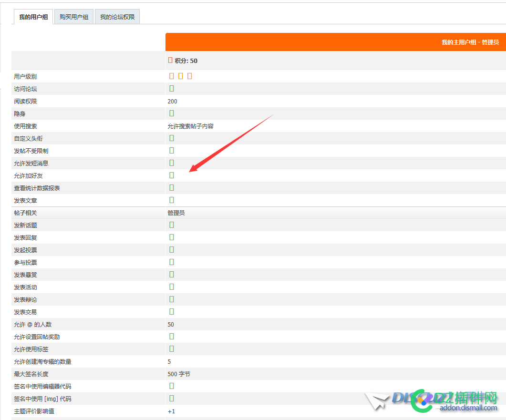Click the 允许加好友 green status icon
This screenshot has height=420, width=506.
click(172, 175)
